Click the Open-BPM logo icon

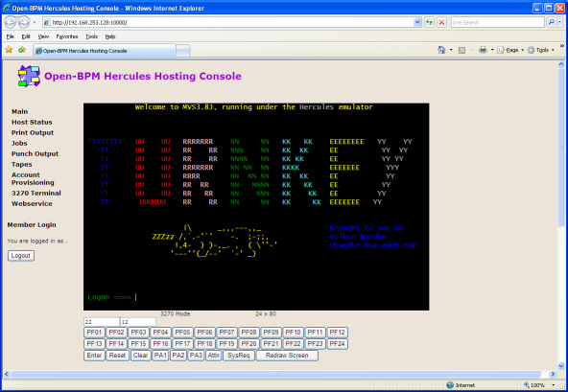coord(29,76)
